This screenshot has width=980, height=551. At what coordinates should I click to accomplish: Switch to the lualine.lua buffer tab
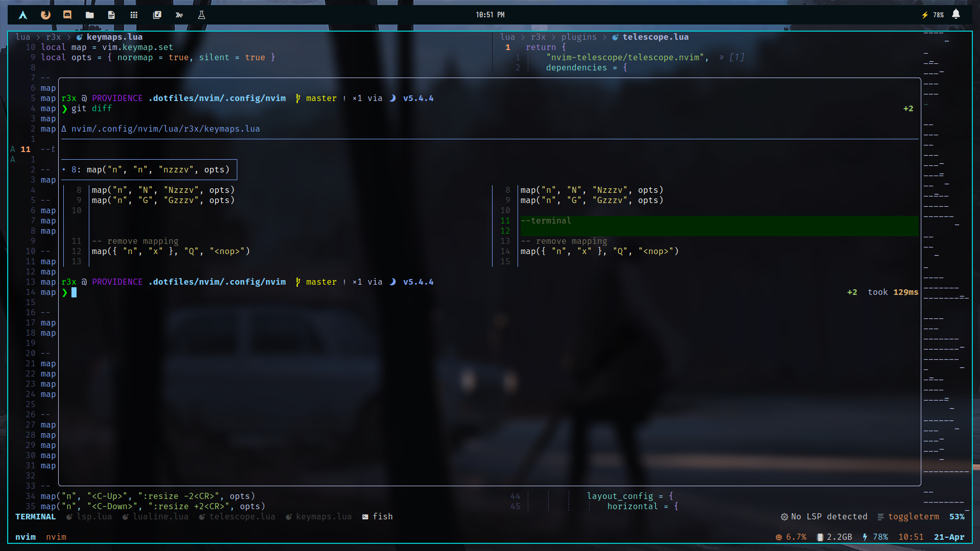point(160,516)
